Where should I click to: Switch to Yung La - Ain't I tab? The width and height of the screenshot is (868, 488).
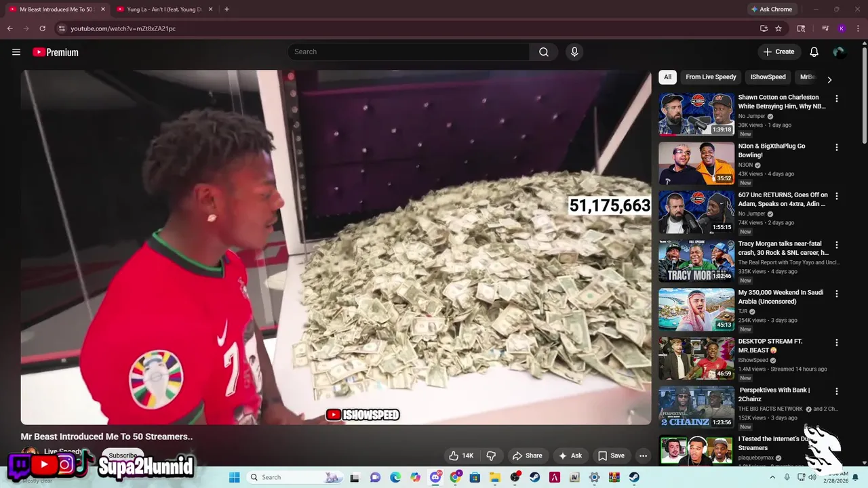coord(163,9)
